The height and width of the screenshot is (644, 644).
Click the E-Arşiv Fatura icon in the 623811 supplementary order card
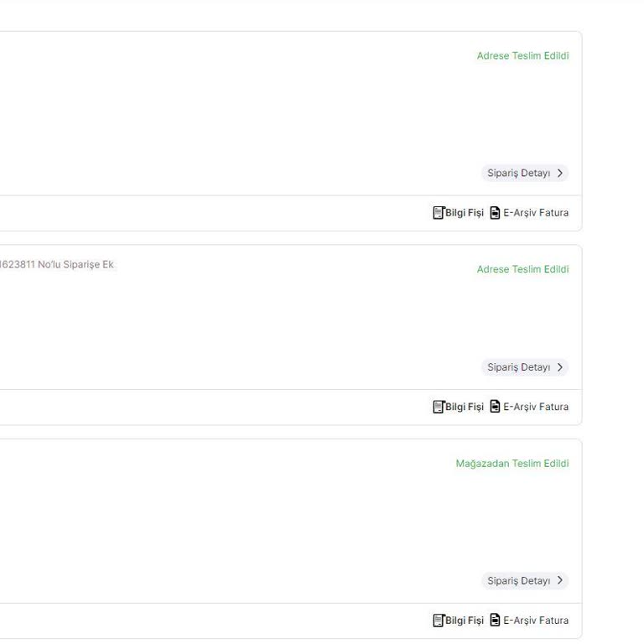(x=495, y=407)
